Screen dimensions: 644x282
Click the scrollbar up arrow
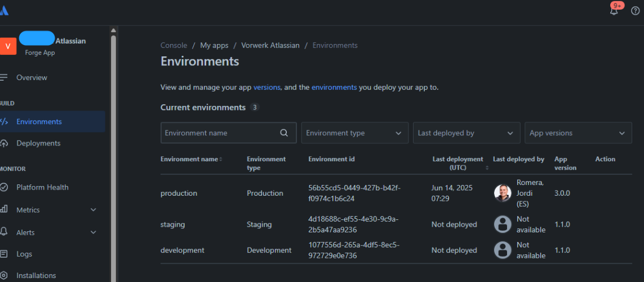113,30
